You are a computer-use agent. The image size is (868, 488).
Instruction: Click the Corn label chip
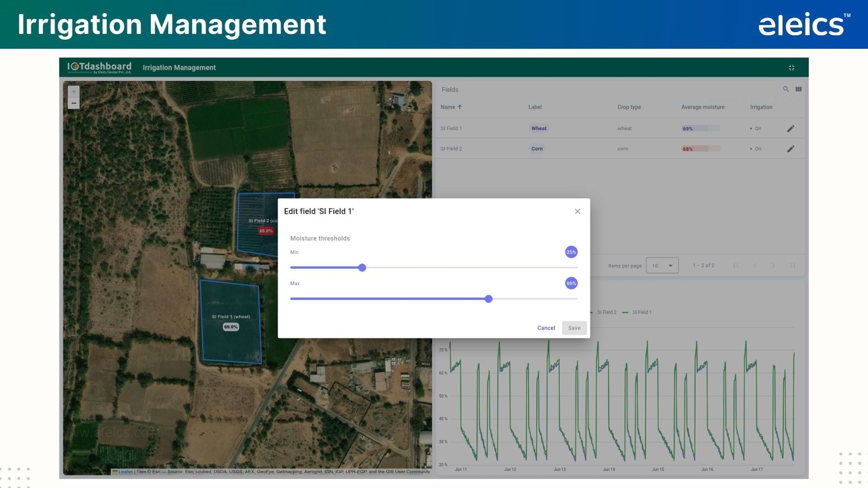pyautogui.click(x=537, y=149)
